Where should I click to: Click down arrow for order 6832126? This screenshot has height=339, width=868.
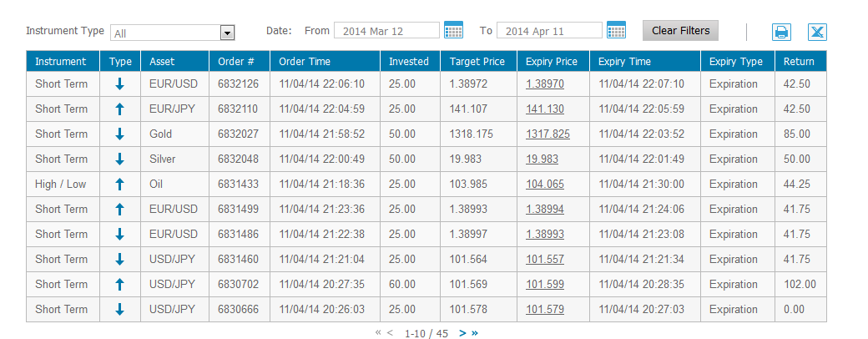[119, 84]
